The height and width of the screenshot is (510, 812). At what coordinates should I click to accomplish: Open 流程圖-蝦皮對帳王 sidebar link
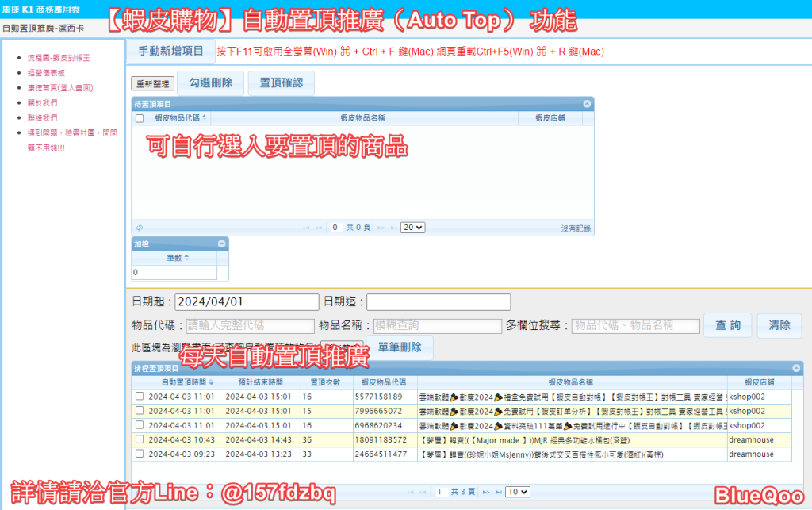click(59, 59)
